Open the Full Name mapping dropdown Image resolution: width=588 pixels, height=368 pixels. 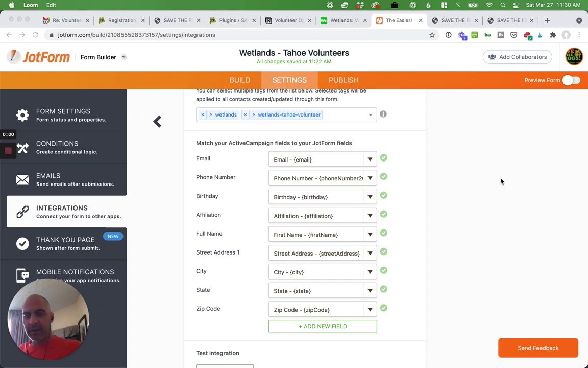click(323, 234)
